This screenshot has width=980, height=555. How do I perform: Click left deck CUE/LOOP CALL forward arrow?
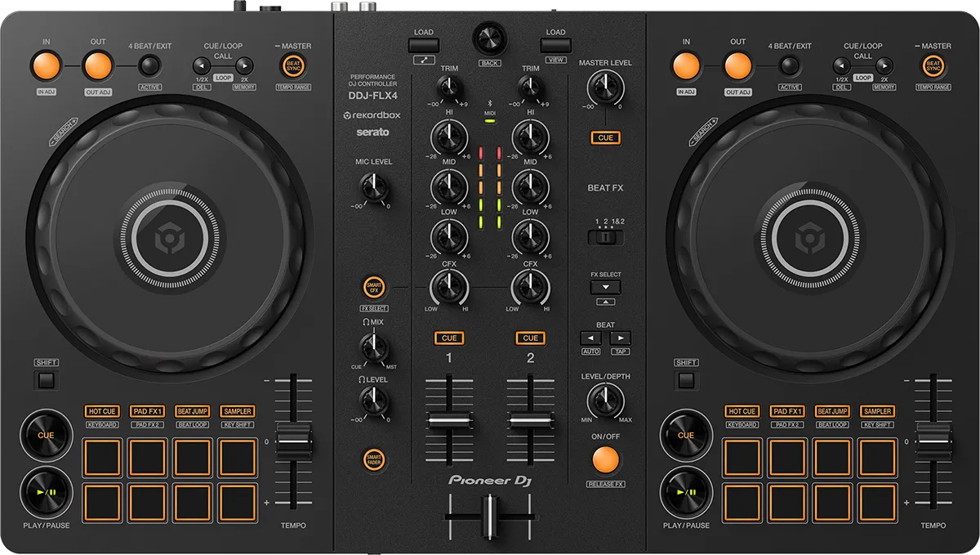click(x=244, y=66)
